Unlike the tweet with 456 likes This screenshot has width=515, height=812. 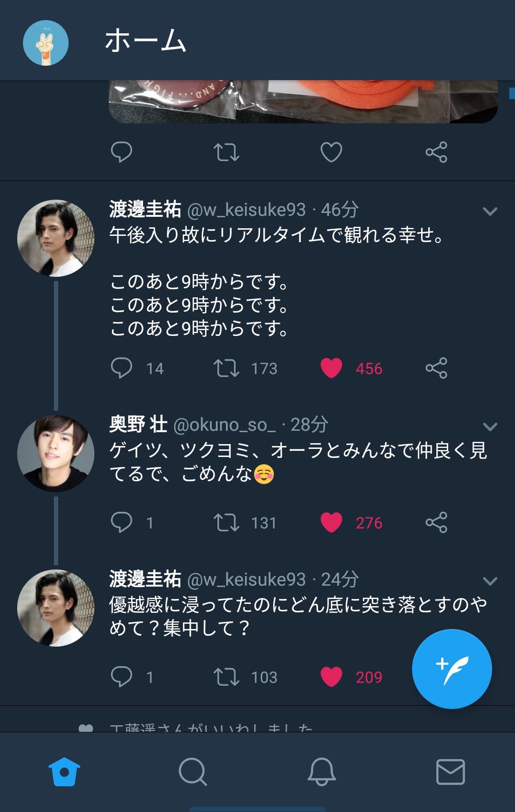pyautogui.click(x=331, y=368)
